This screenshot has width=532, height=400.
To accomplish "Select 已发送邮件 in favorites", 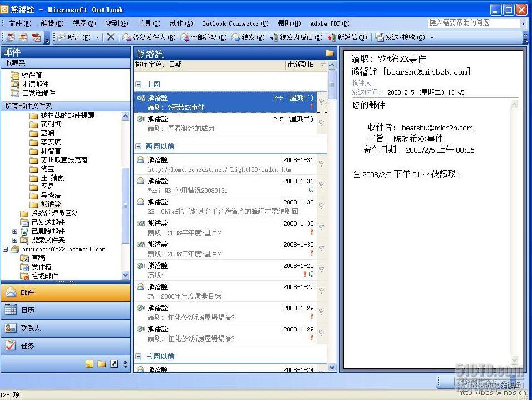I will 38,92.
